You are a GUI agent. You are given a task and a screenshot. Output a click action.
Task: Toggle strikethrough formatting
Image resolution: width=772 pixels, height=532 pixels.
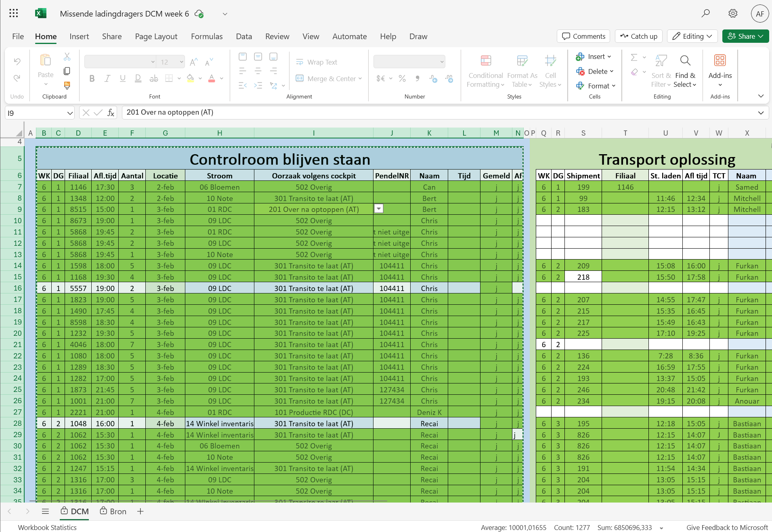pyautogui.click(x=153, y=78)
